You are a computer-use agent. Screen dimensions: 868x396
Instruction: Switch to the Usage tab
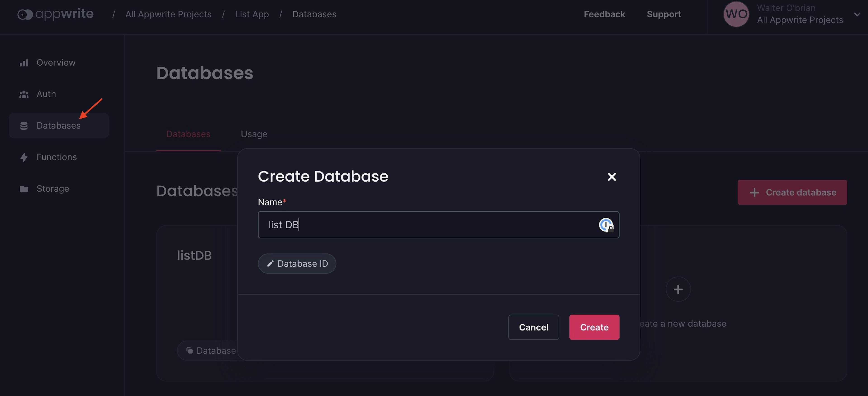[254, 134]
